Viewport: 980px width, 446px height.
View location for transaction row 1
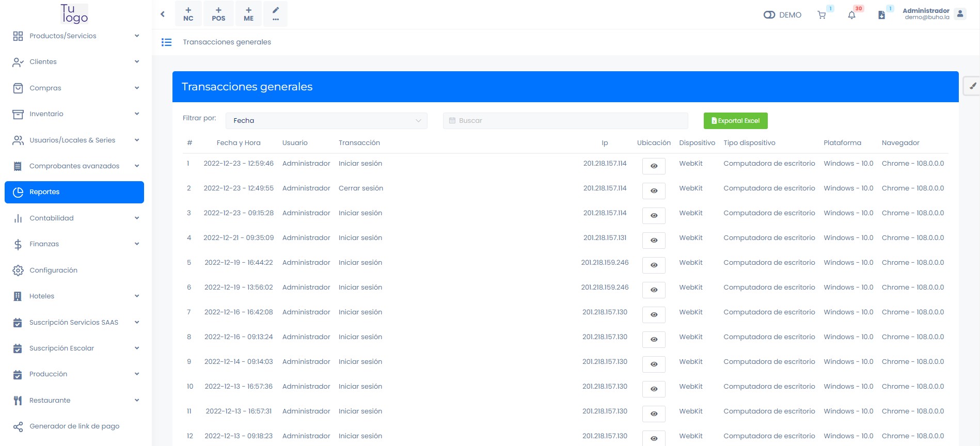coord(654,166)
